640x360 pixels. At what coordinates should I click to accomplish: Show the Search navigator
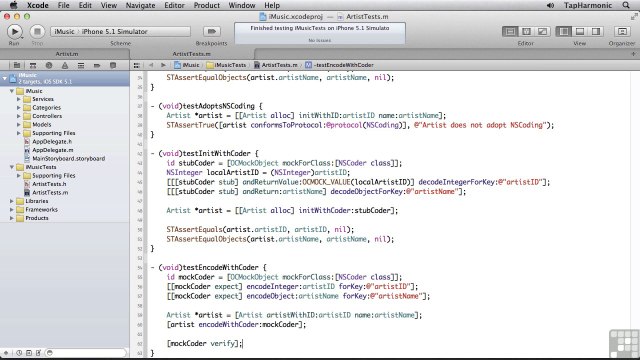click(x=49, y=65)
